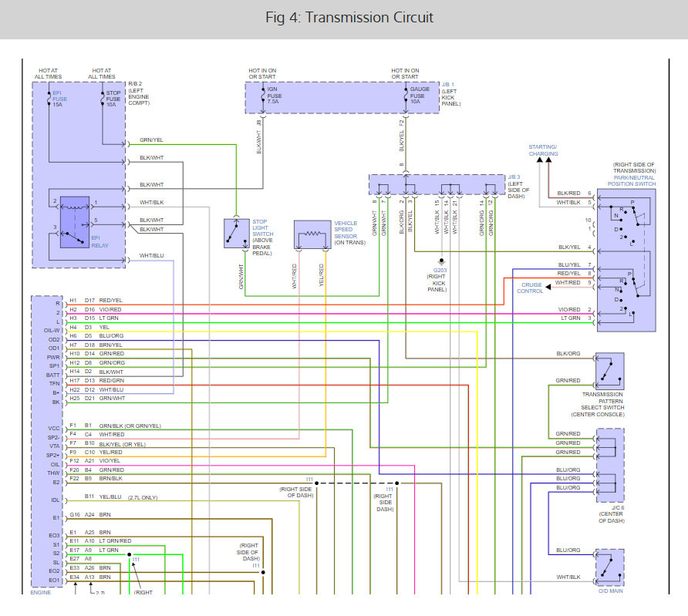Click the (2.7L ONLY) note
The image size is (688, 616).
[143, 497]
